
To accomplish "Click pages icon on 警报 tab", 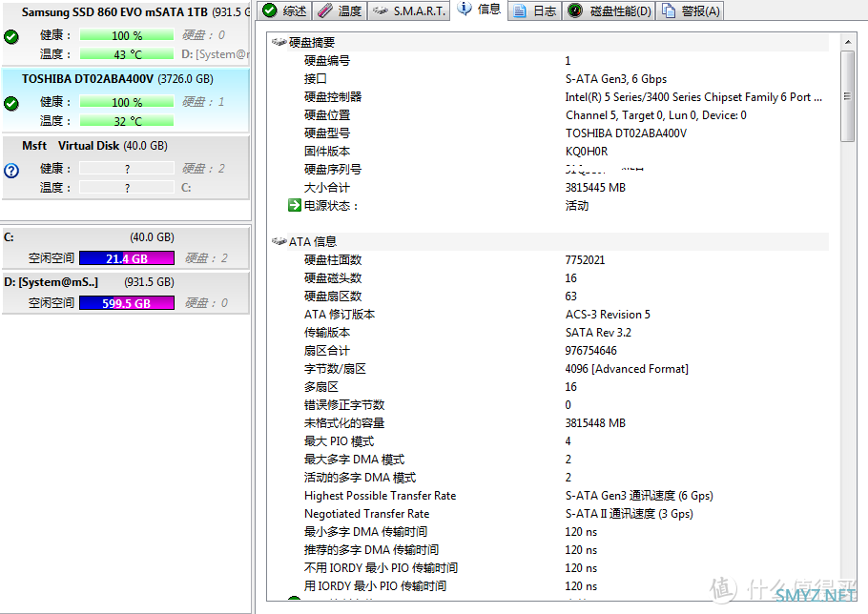I will (x=669, y=10).
